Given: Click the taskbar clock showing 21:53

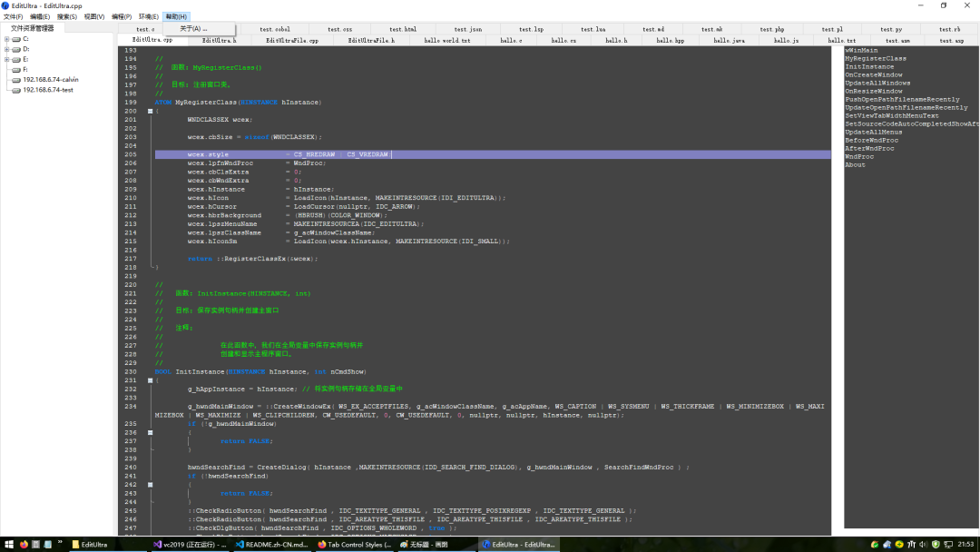Looking at the screenshot, I should (965, 545).
